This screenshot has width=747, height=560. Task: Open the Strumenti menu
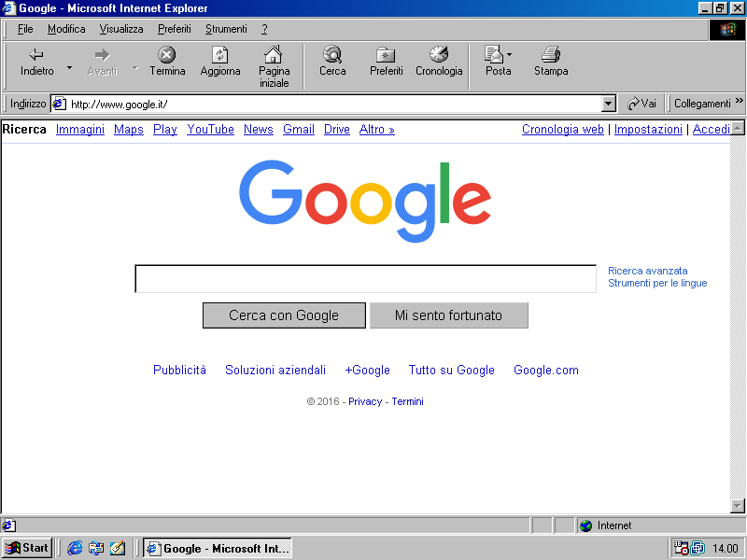226,29
